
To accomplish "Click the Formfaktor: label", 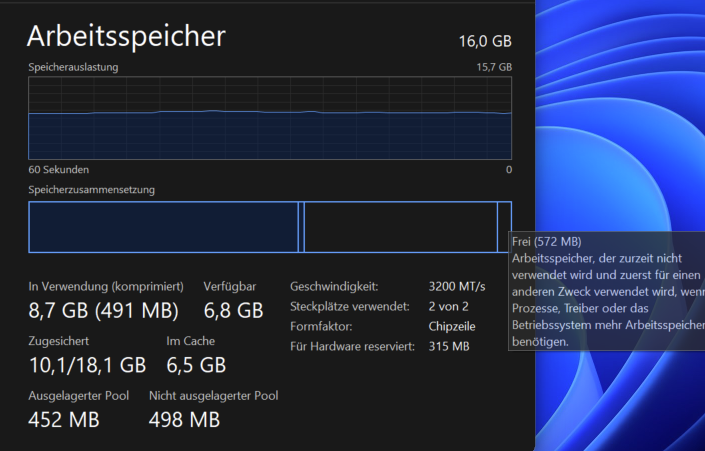I will coord(321,326).
